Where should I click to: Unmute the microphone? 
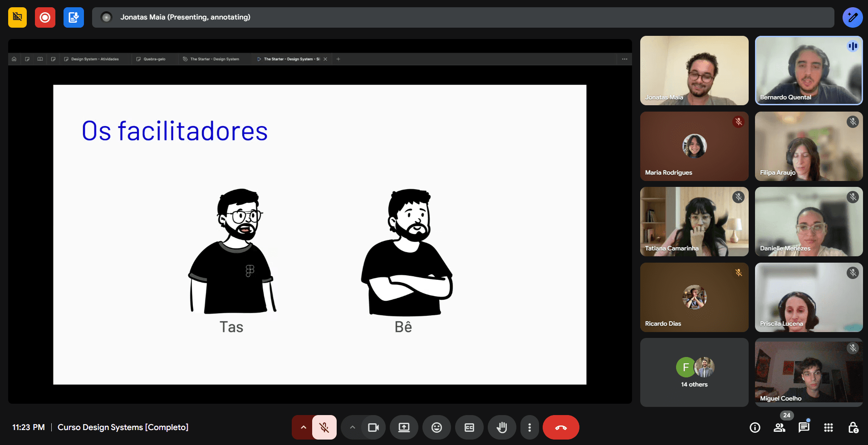[x=324, y=427]
